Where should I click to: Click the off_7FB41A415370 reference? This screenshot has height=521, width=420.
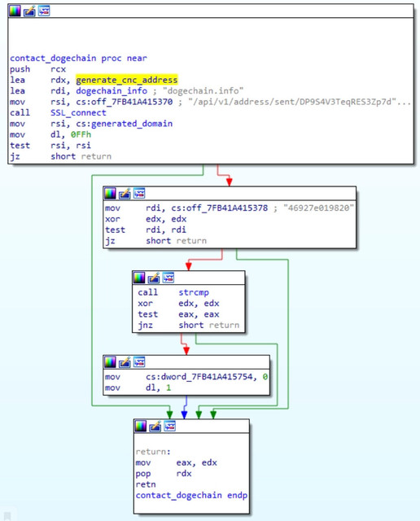click(x=132, y=102)
